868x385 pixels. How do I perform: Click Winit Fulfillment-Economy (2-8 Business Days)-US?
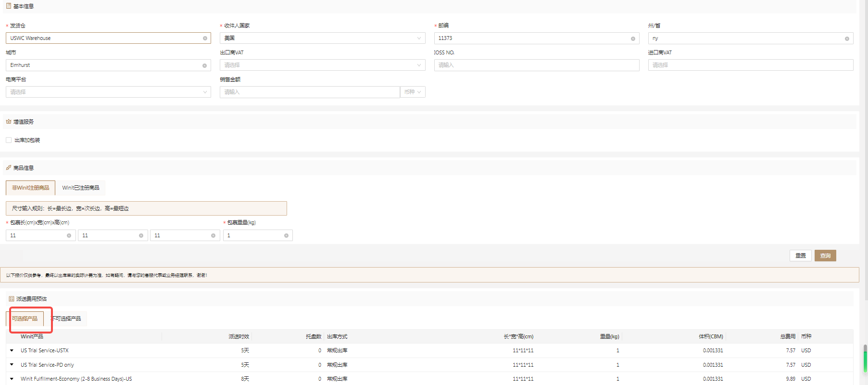pos(76,379)
